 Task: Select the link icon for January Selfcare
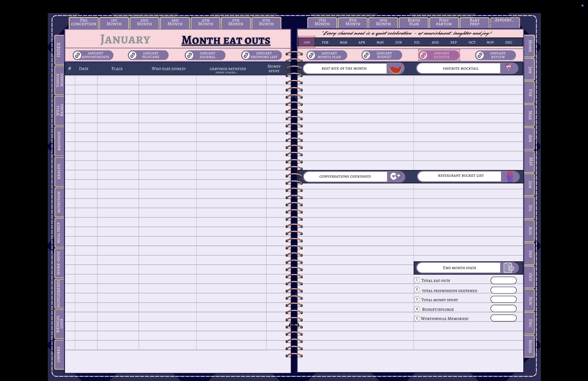(x=133, y=55)
